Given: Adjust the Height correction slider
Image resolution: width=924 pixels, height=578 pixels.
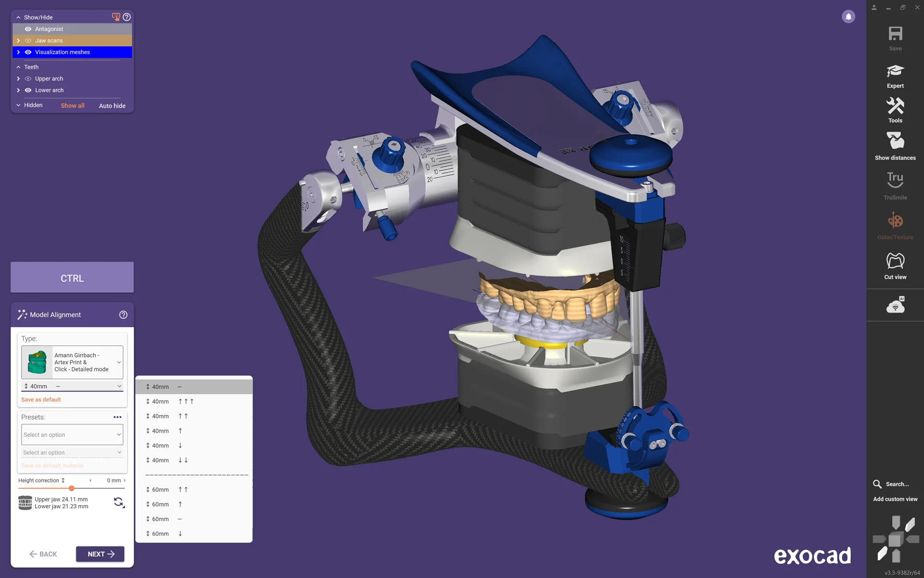Looking at the screenshot, I should click(71, 488).
